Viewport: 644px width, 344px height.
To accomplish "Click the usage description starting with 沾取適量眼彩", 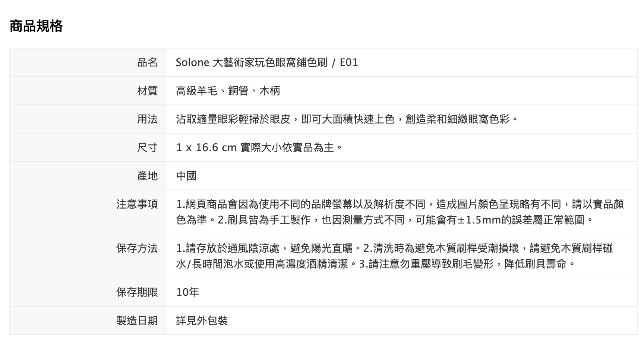I will coord(347,119).
